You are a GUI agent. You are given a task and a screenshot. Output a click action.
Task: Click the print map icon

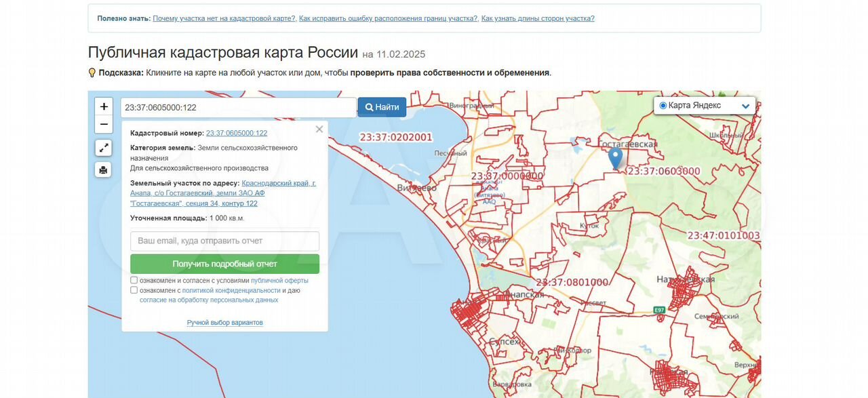coord(104,170)
